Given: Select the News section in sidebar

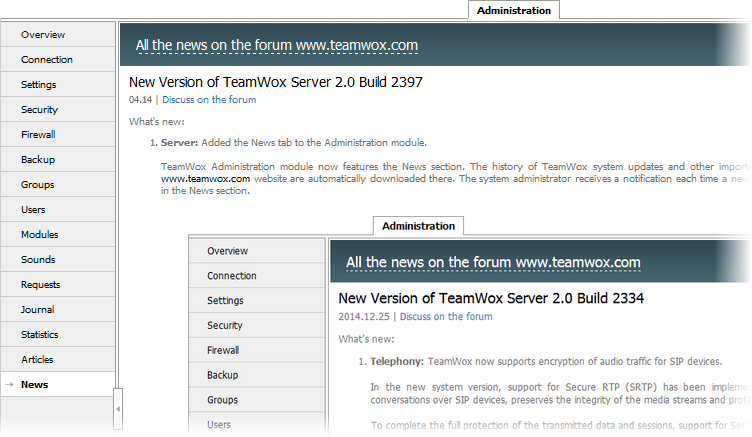Looking at the screenshot, I should tap(58, 384).
